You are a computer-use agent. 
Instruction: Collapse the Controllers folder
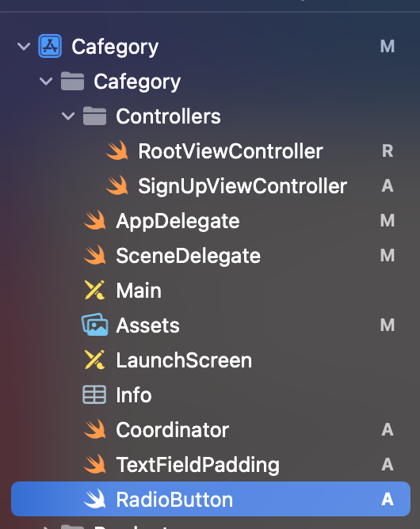68,116
